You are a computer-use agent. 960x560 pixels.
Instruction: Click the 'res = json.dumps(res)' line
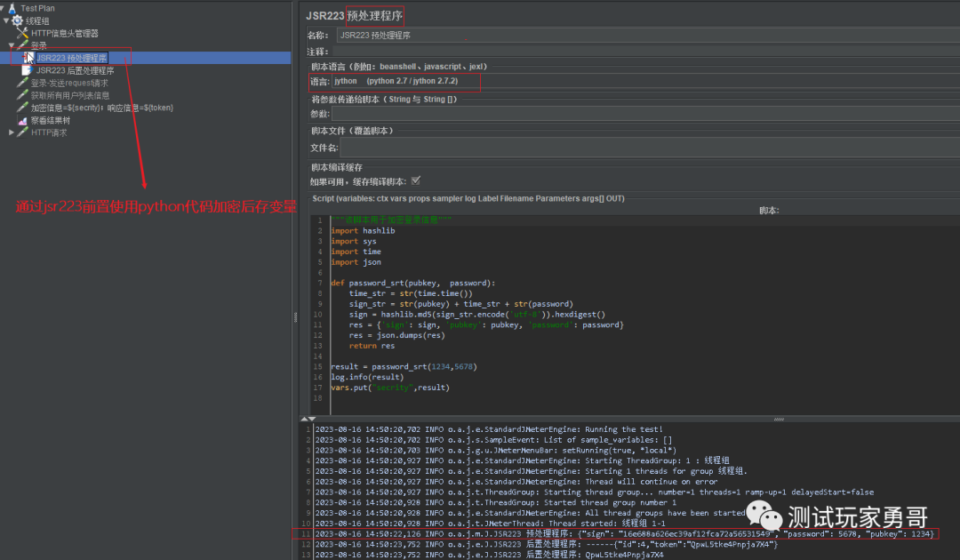(x=396, y=335)
